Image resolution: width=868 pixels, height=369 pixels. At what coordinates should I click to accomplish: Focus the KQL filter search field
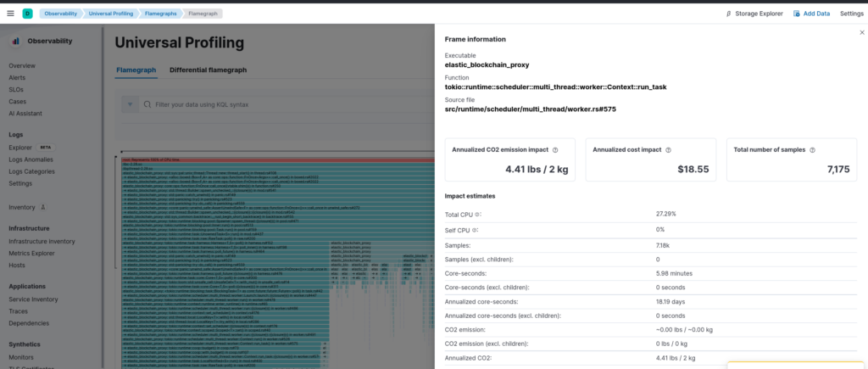tap(287, 104)
